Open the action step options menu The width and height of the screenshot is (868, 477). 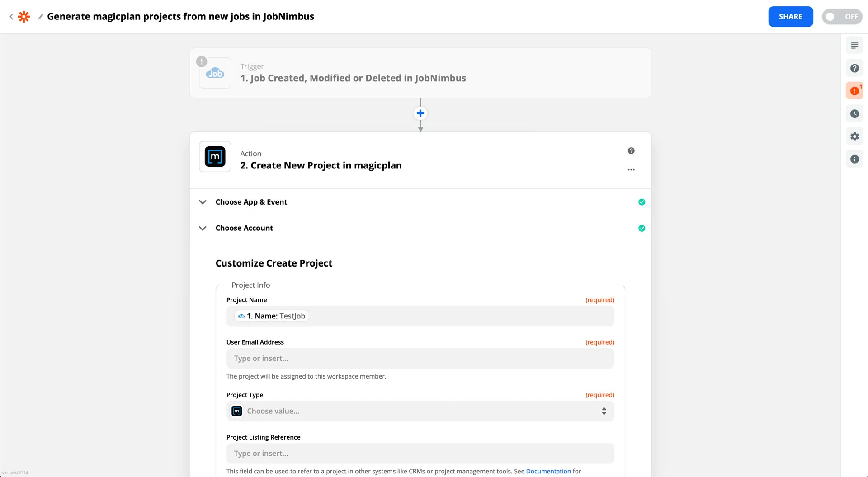click(x=631, y=169)
